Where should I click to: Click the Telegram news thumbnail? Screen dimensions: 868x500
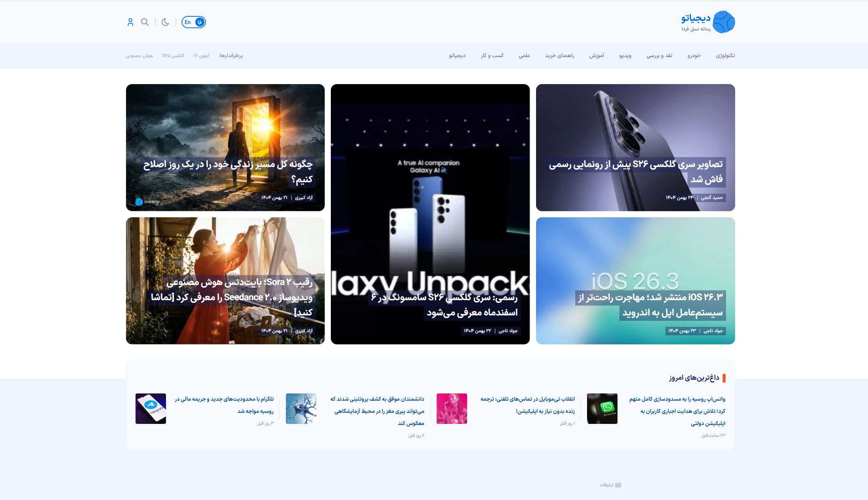151,409
